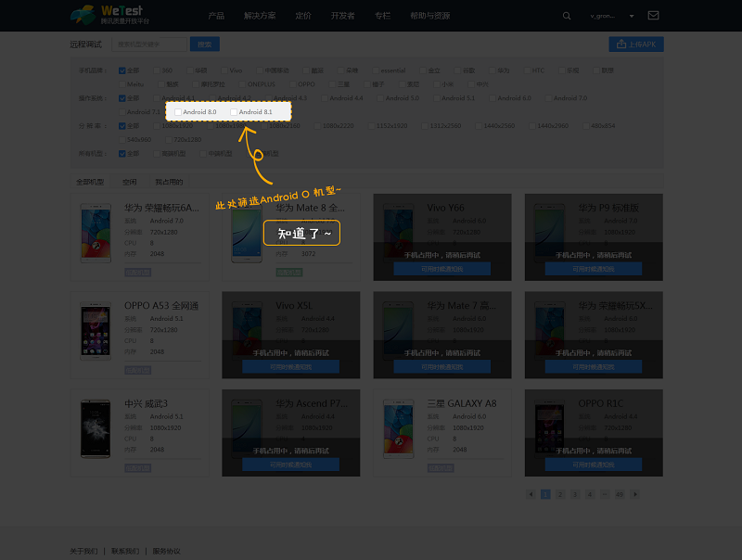
Task: Check the Android 4.4 filter
Action: [325, 98]
